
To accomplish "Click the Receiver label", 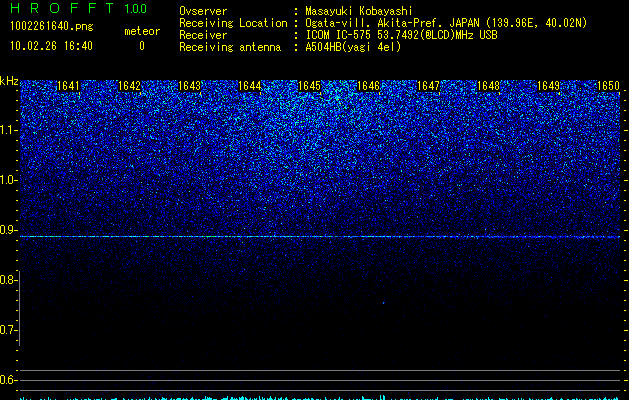I will tap(203, 35).
